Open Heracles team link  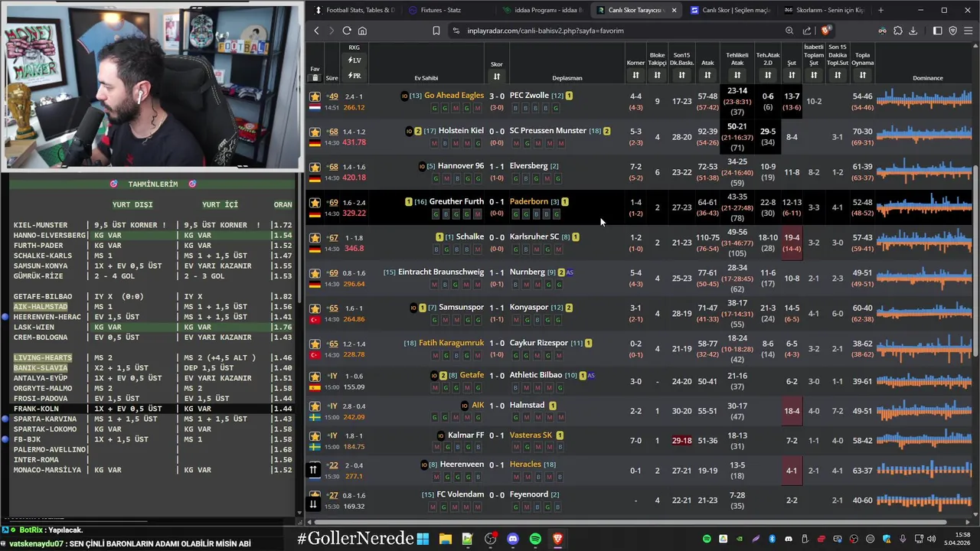pyautogui.click(x=525, y=465)
